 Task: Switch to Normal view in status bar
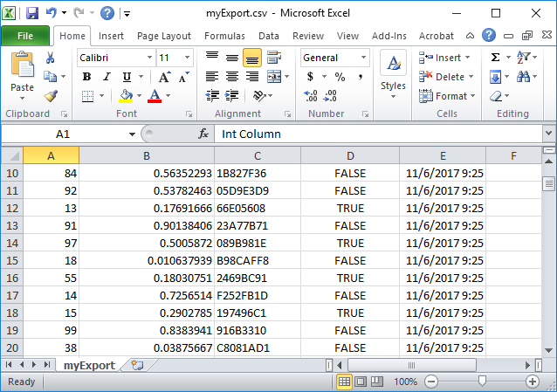point(344,382)
